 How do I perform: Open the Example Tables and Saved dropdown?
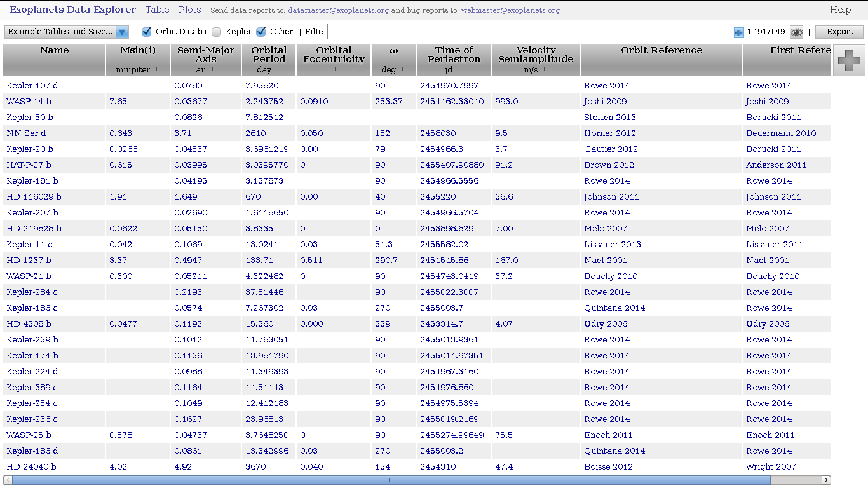point(67,32)
